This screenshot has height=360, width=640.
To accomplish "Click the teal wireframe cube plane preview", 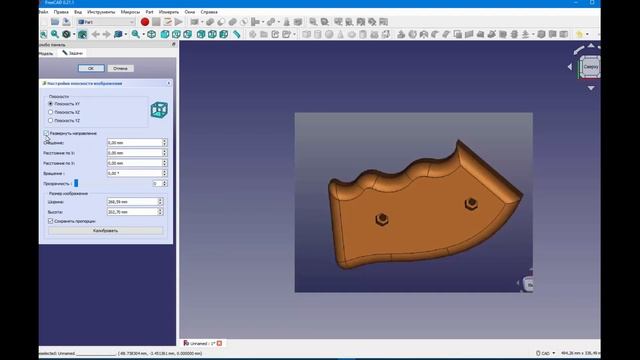I will pyautogui.click(x=159, y=110).
